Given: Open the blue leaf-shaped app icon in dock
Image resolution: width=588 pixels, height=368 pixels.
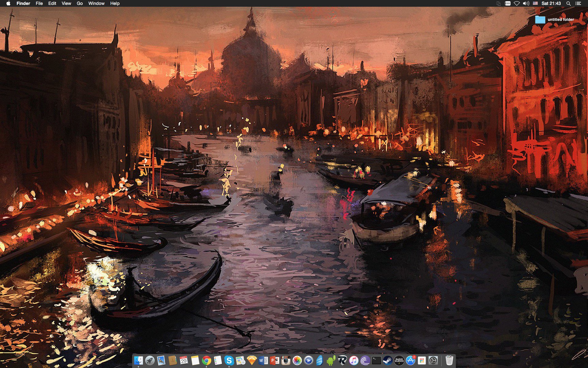Looking at the screenshot, I should pyautogui.click(x=320, y=361).
